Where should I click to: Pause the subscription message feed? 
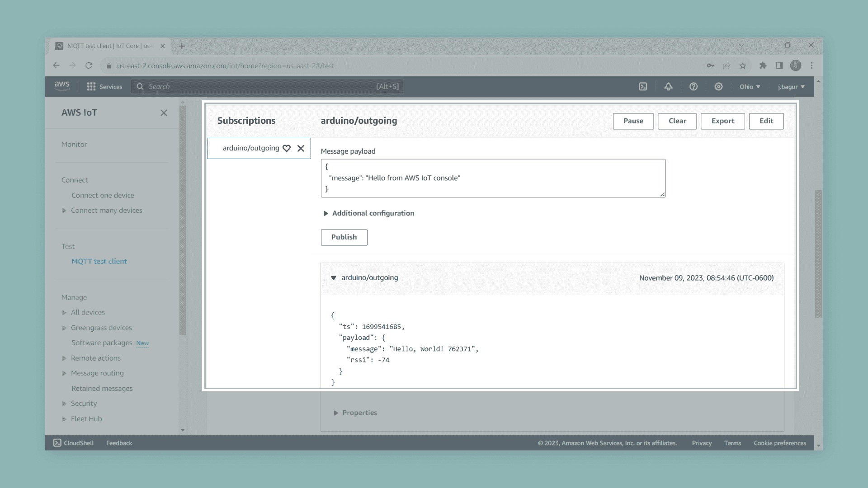[633, 121]
